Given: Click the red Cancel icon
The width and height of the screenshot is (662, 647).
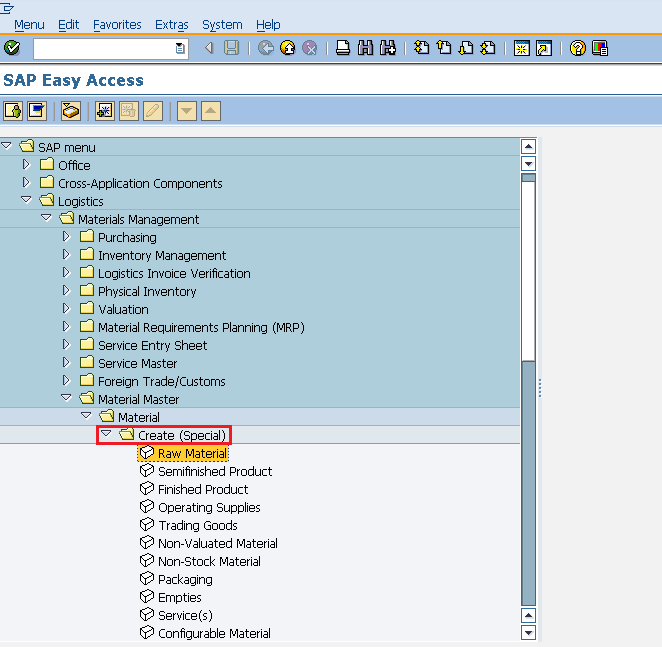Looking at the screenshot, I should 310,48.
